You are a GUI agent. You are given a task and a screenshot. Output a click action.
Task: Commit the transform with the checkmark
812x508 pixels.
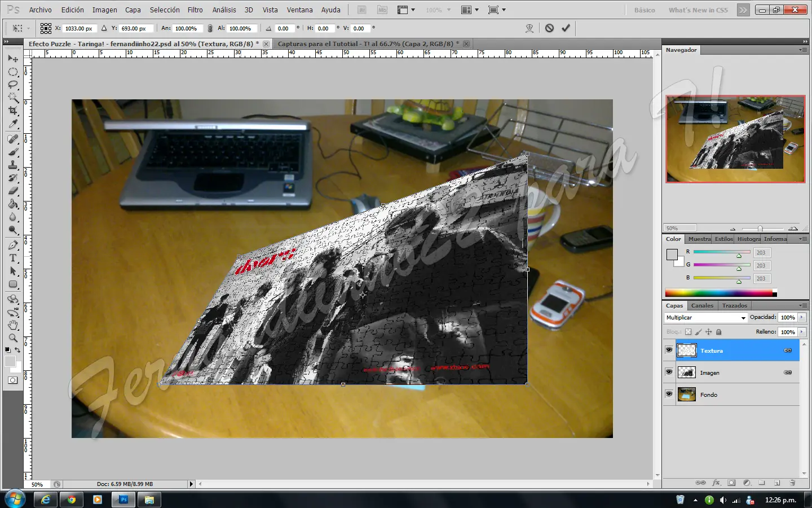(x=566, y=28)
